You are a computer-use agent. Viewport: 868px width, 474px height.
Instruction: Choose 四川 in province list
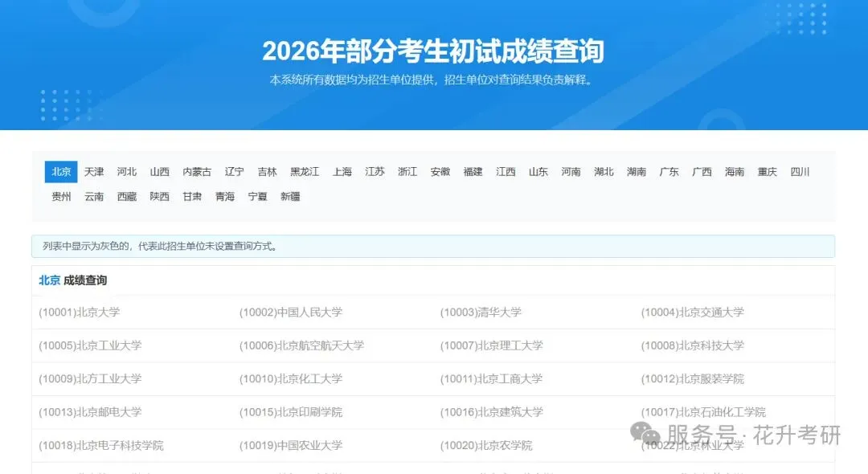click(800, 172)
